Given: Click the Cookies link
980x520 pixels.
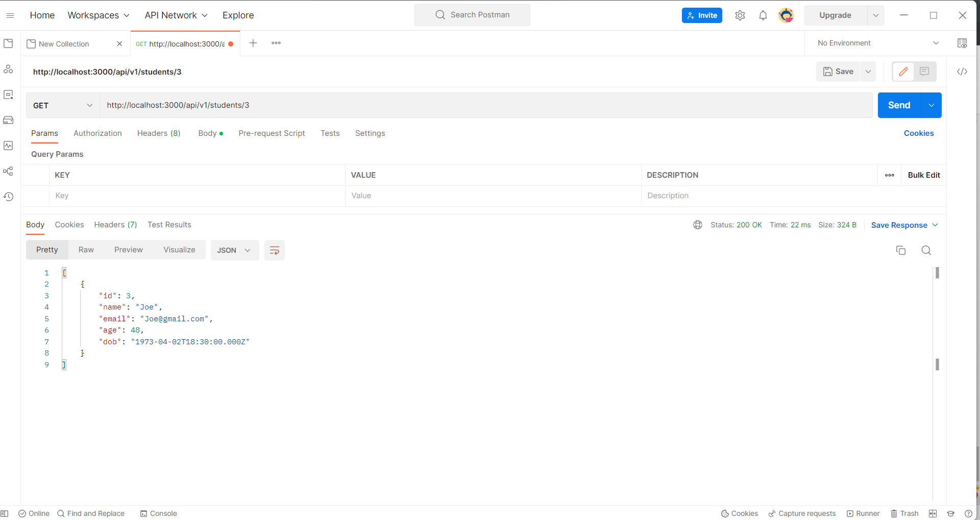Looking at the screenshot, I should pos(918,133).
